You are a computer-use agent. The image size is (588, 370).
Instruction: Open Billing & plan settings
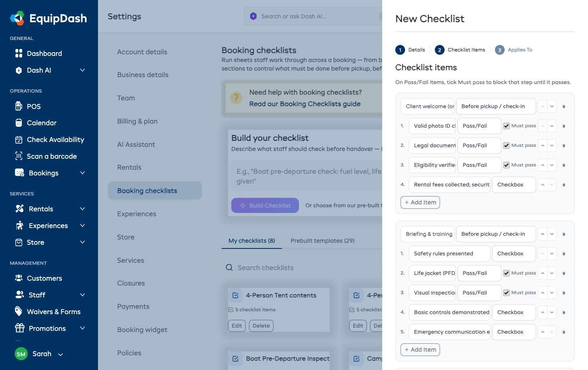(x=137, y=121)
